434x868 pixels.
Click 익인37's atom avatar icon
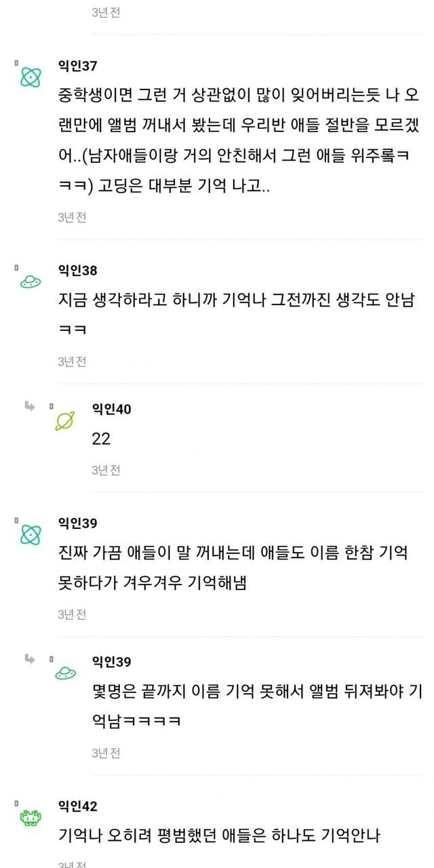point(30,78)
